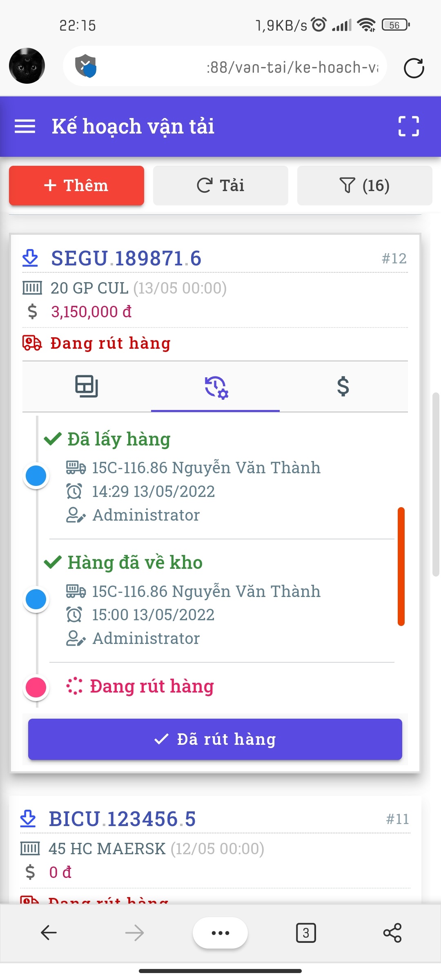Switch to the dollar cost tab
Viewport: 441px width, 980px height.
tap(343, 386)
